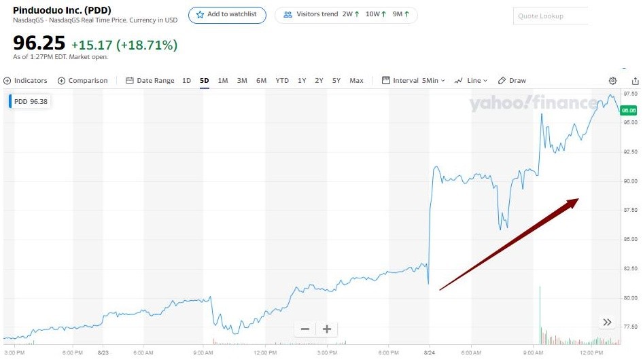Screen dimensions: 643x364
Task: Switch to YTD range
Action: (282, 81)
